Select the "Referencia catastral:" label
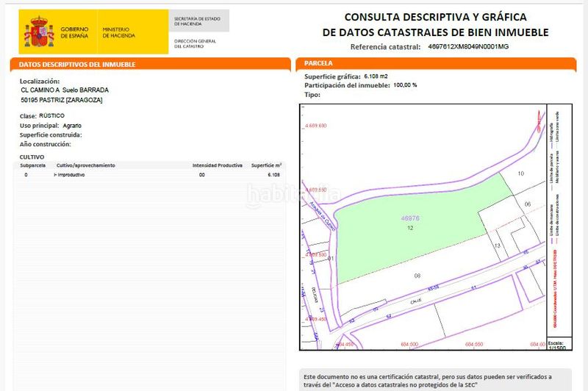588x391 pixels. coord(385,47)
